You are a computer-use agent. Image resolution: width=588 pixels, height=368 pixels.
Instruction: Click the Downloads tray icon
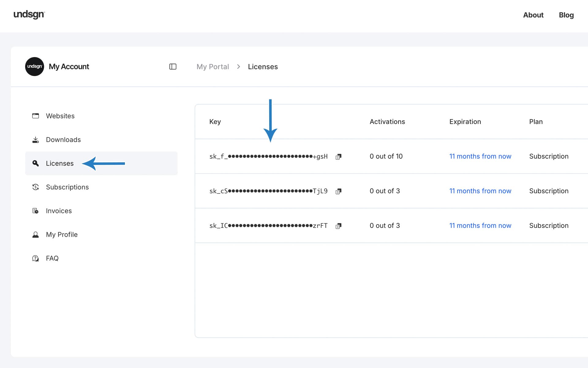click(x=36, y=140)
